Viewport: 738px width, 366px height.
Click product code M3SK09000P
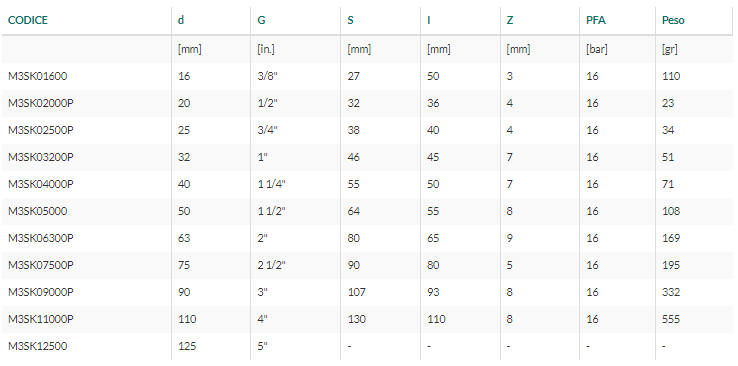pyautogui.click(x=40, y=292)
